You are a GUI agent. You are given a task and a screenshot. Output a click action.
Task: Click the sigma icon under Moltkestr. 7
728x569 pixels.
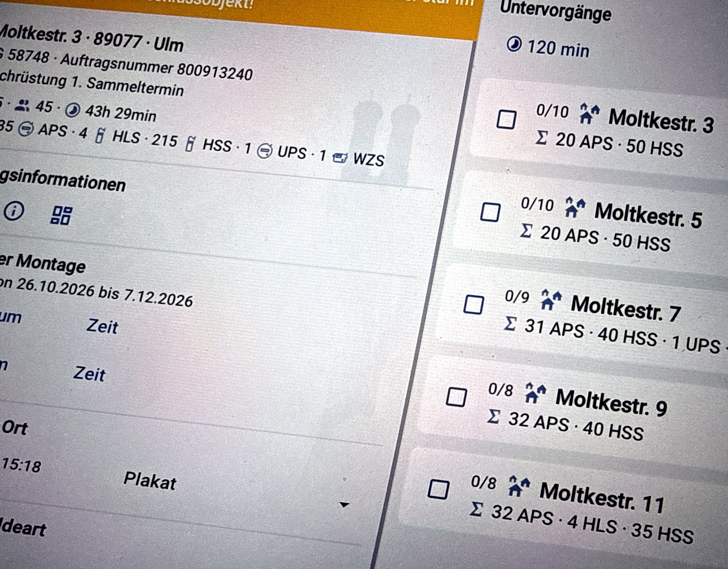point(511,323)
